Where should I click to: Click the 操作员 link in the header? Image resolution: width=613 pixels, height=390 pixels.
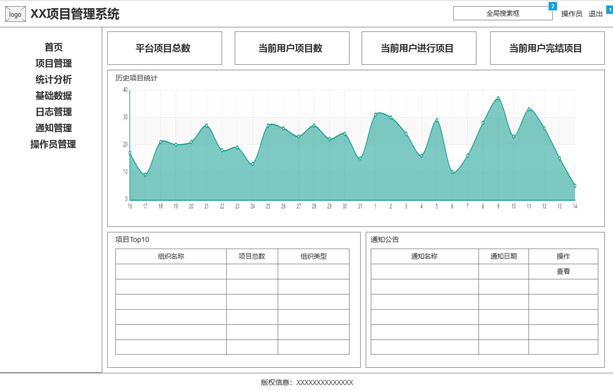pos(572,14)
